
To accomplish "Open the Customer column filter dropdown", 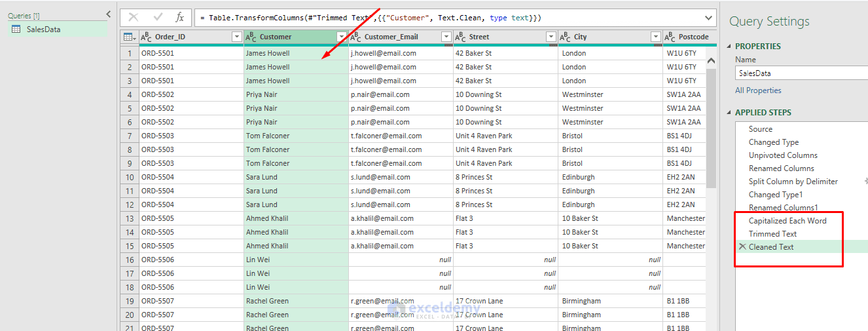I will [x=341, y=37].
